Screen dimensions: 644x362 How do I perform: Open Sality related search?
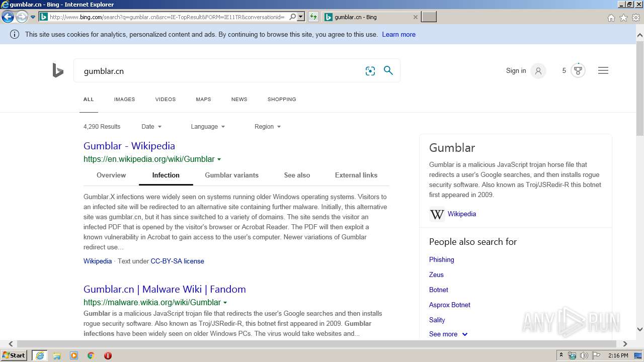coord(437,320)
